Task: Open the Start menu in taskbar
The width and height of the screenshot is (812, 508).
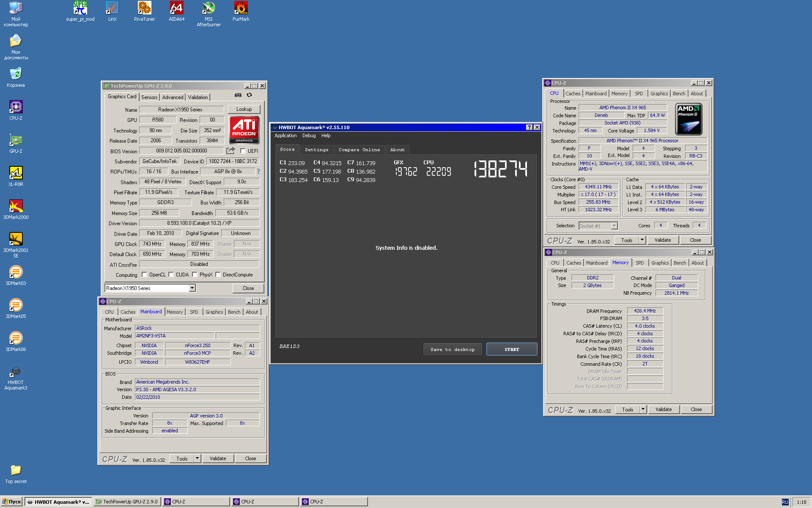Action: [x=11, y=502]
